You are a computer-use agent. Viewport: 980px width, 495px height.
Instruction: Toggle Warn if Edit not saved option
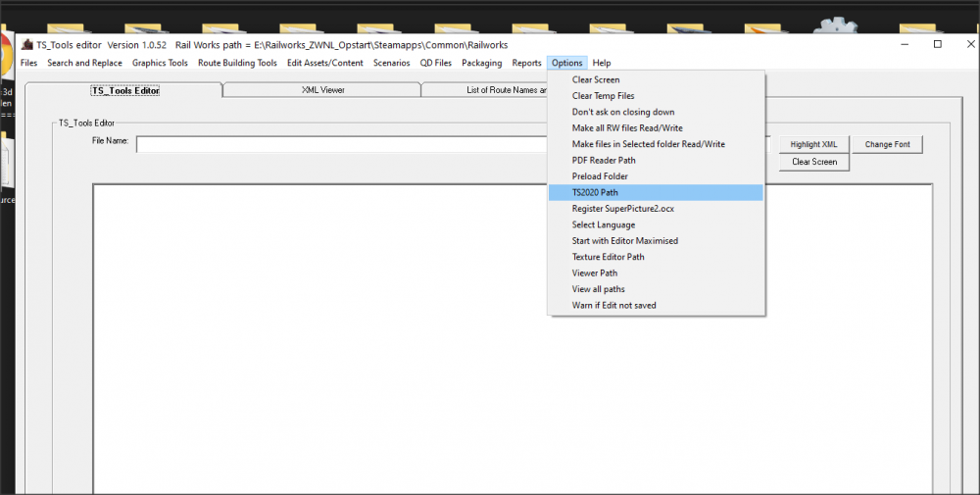pyautogui.click(x=613, y=305)
